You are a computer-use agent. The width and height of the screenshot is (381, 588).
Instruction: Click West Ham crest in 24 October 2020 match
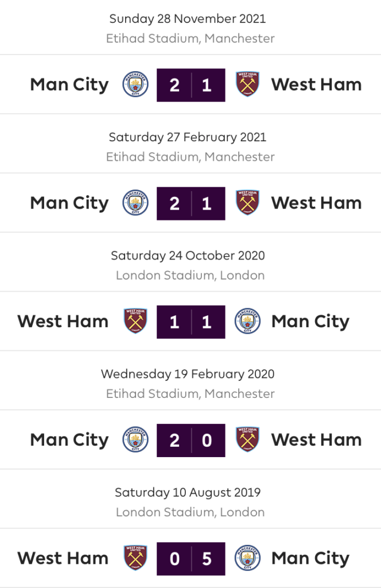tap(135, 321)
